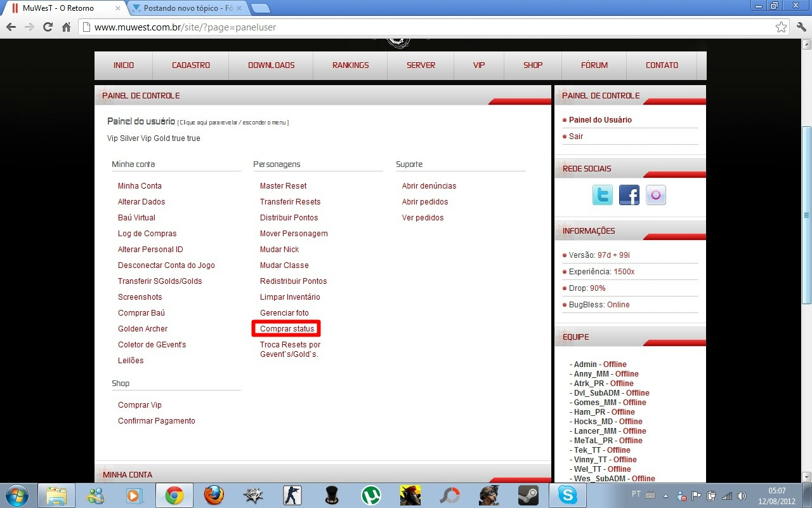Open Skype from taskbar

click(x=568, y=495)
